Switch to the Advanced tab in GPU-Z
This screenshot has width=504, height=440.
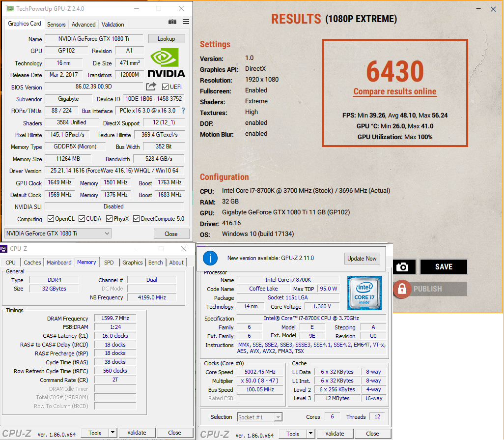coord(84,25)
